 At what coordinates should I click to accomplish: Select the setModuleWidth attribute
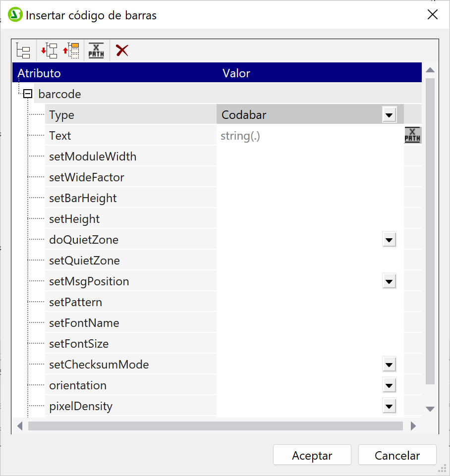[131, 157]
